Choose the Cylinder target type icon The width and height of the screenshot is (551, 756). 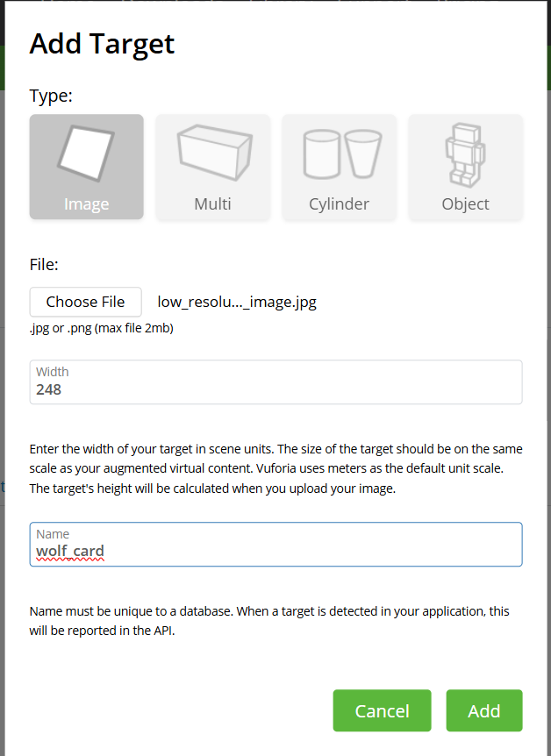[x=342, y=153]
